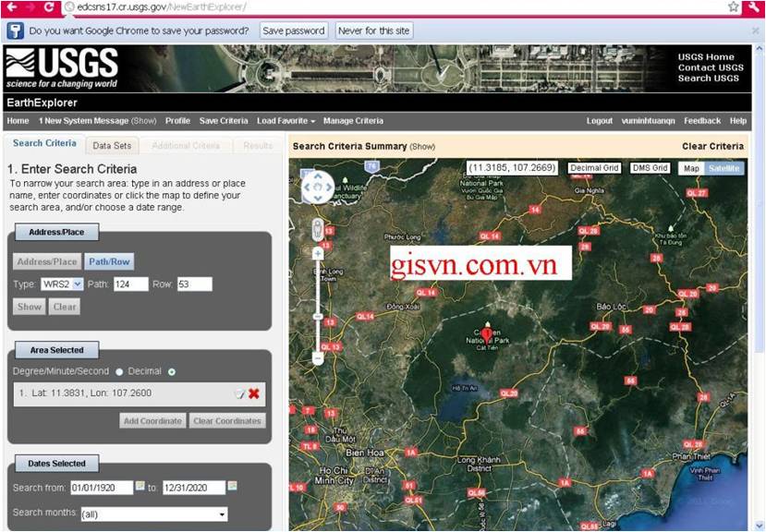Reload the EarthExplorer page
Screen dimensions: 766x532
(x=49, y=6)
